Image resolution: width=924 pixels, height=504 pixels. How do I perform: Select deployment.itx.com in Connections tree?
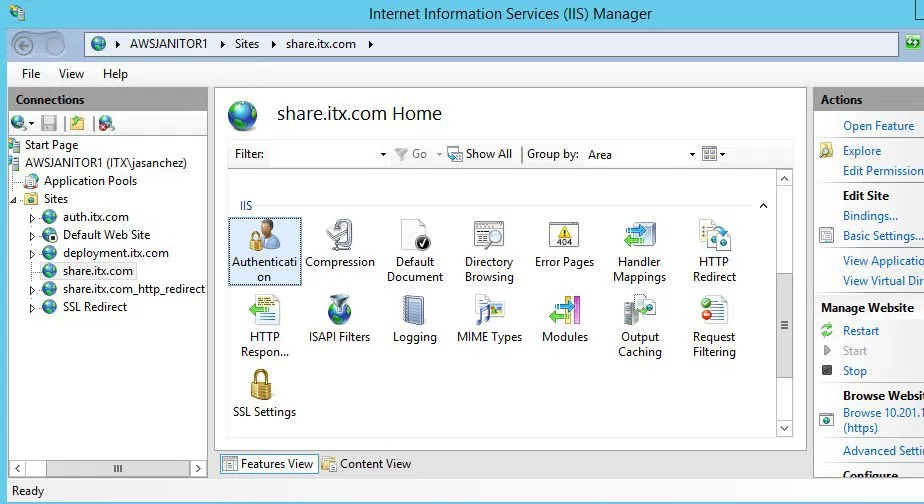tap(115, 253)
